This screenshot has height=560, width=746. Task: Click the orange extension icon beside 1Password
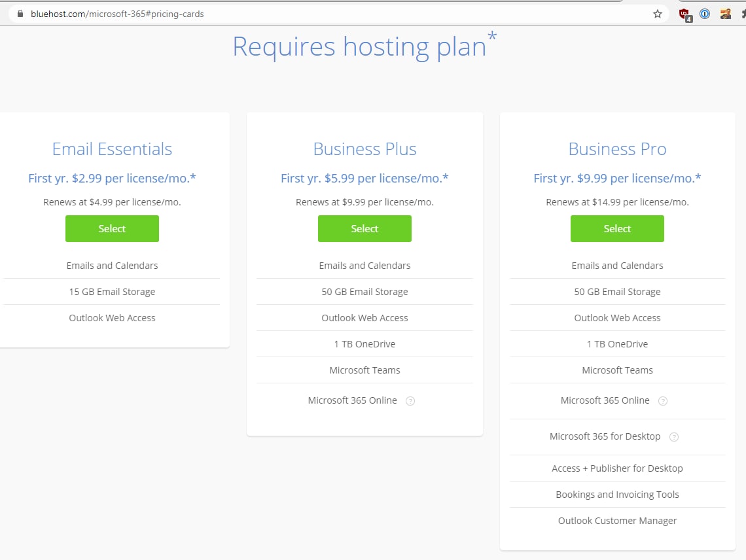[726, 14]
